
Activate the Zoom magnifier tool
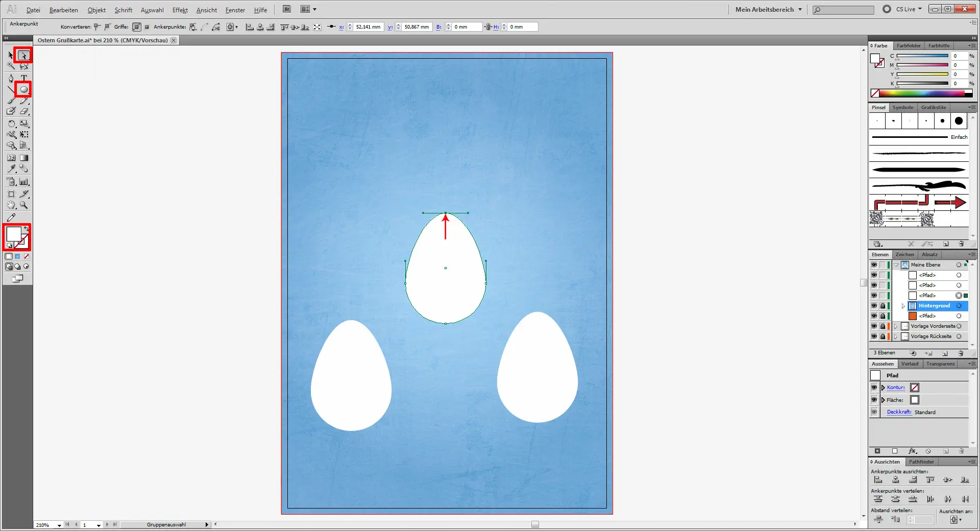23,205
